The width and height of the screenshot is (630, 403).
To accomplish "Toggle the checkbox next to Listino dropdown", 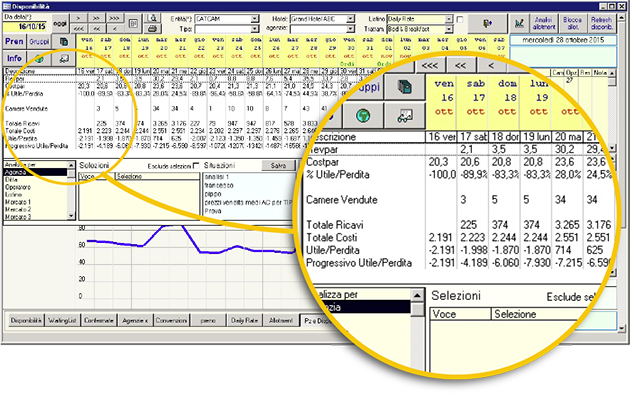I will click(x=460, y=19).
